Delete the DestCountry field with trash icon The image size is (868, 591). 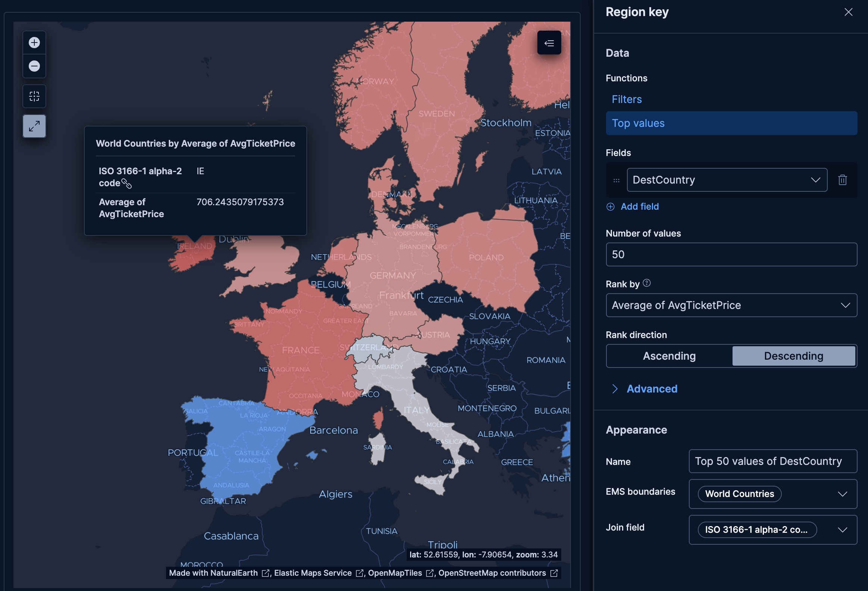pyautogui.click(x=842, y=180)
